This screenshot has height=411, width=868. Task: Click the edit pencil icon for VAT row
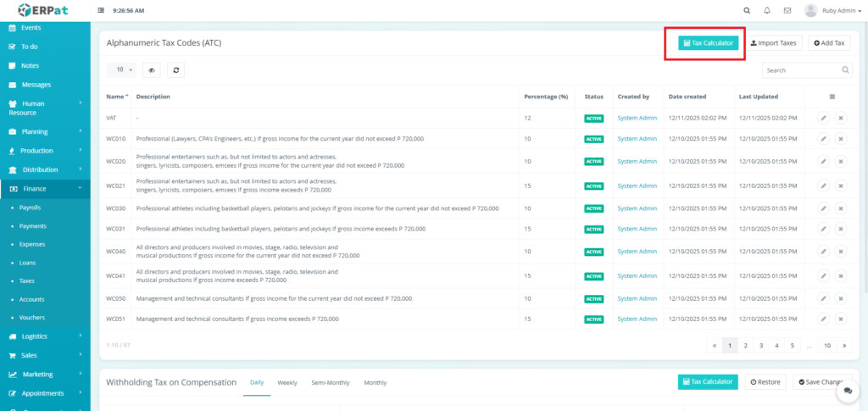[x=823, y=118]
